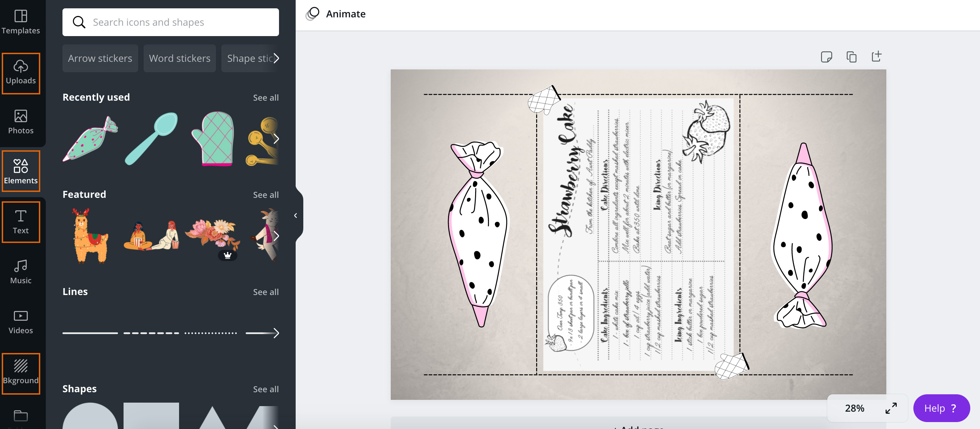Screen dimensions: 980x429
Task: Click the Animate button
Action: point(336,14)
